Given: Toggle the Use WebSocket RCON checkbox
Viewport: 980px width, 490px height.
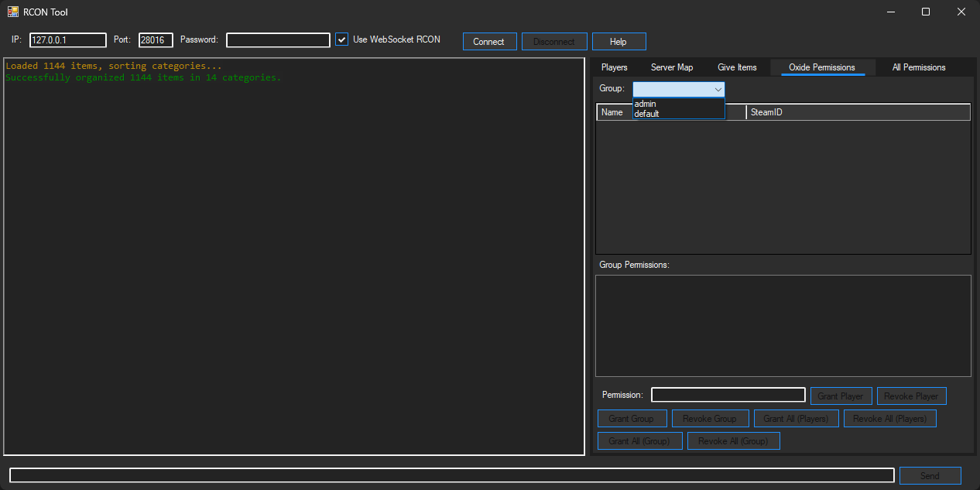Looking at the screenshot, I should pyautogui.click(x=341, y=39).
